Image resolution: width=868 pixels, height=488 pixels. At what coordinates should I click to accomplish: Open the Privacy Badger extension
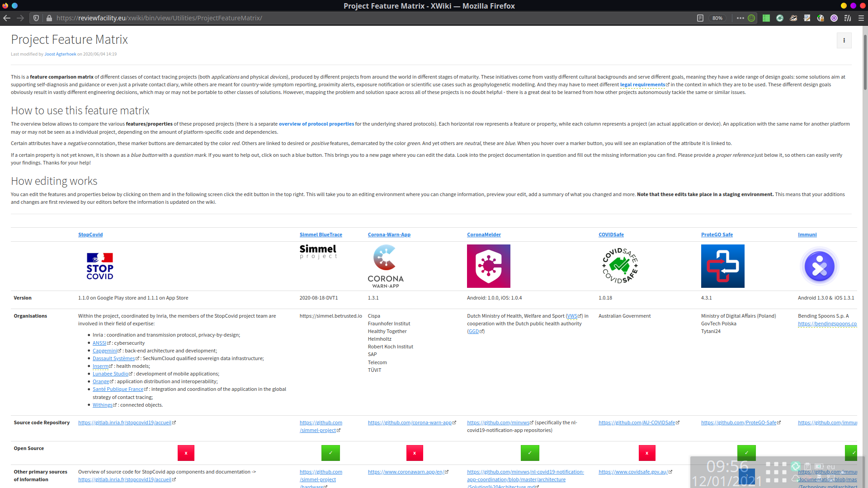[x=793, y=18]
